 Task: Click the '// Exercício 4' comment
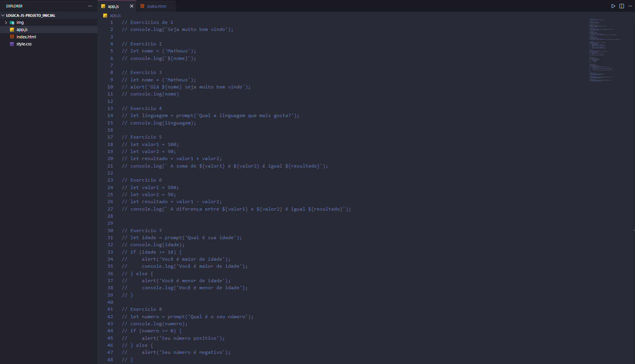coord(142,108)
